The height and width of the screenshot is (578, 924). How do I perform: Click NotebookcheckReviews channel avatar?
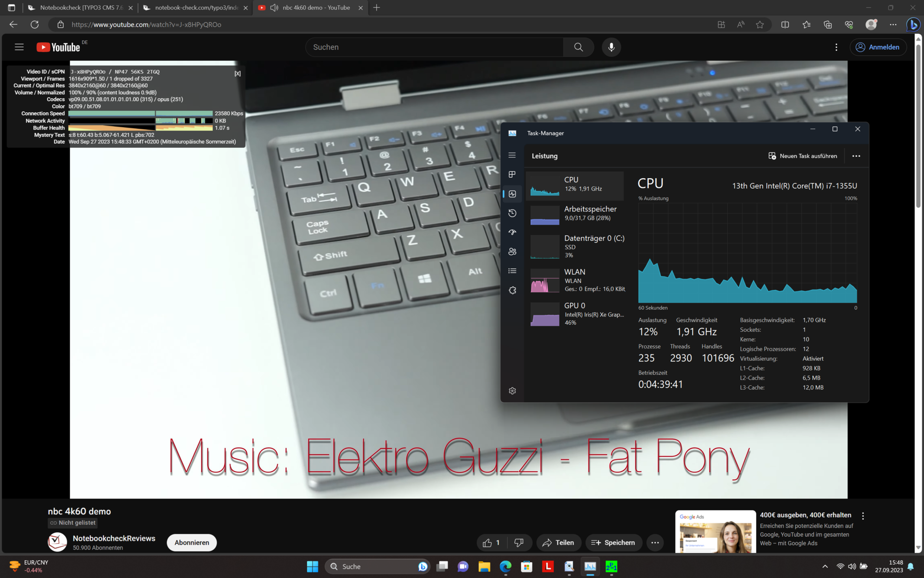click(57, 542)
